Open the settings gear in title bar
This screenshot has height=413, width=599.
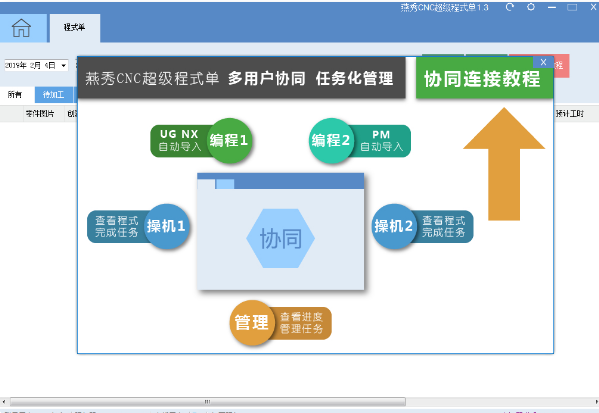pyautogui.click(x=531, y=7)
